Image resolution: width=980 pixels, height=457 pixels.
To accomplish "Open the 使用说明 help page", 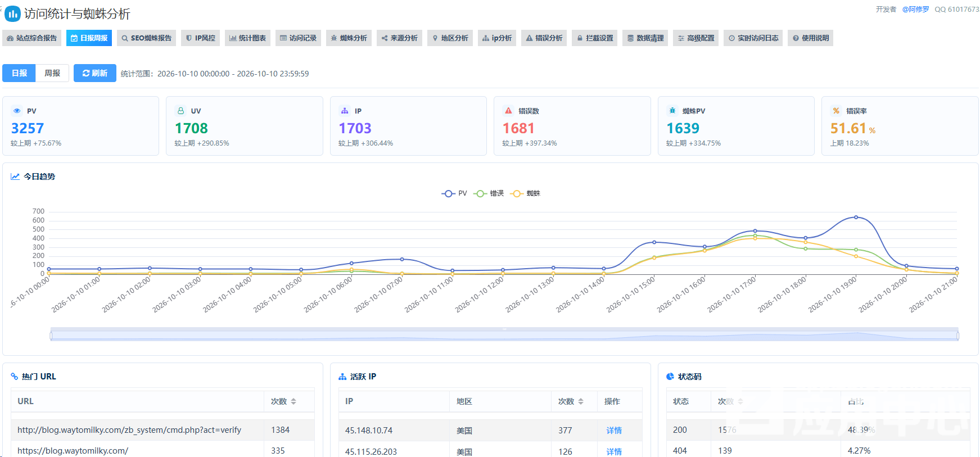I will (x=810, y=38).
